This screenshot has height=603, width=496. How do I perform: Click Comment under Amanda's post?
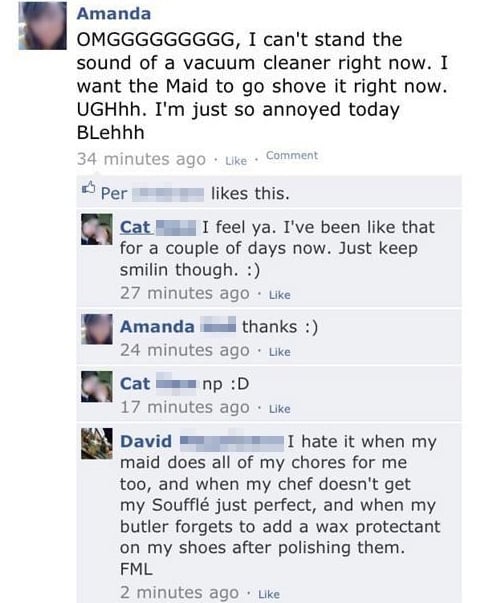pyautogui.click(x=292, y=155)
